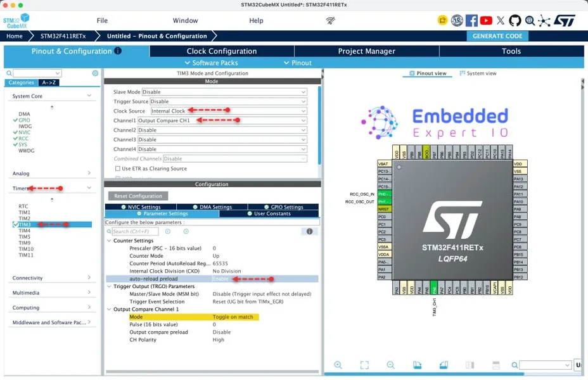This screenshot has height=380, width=588.
Task: Click the yellow updates notification icon
Action: point(442,20)
